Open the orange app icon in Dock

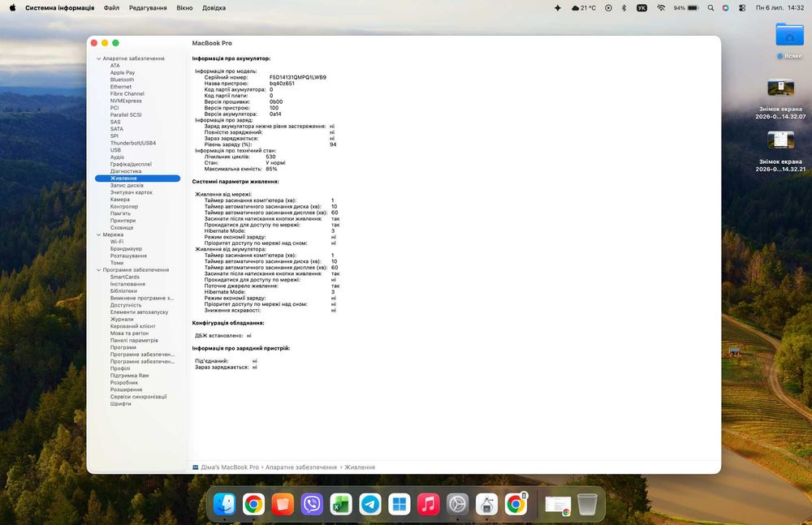(x=283, y=504)
